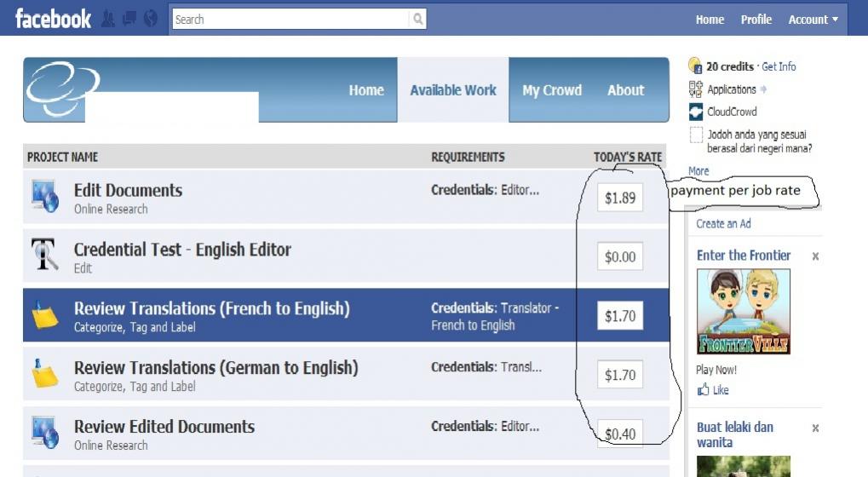The width and height of the screenshot is (868, 477).
Task: Open the Enter the Frontier ad title
Action: [x=744, y=255]
